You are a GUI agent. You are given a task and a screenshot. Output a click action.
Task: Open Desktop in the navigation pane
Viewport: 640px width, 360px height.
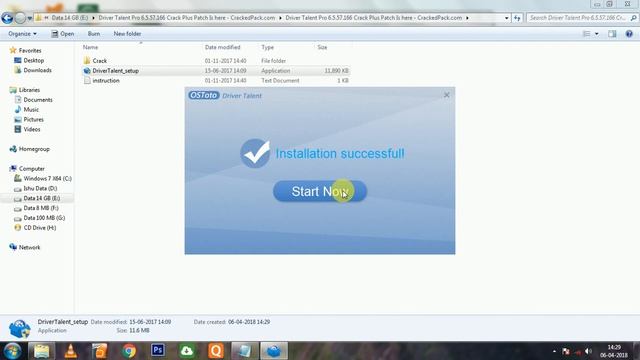point(33,60)
